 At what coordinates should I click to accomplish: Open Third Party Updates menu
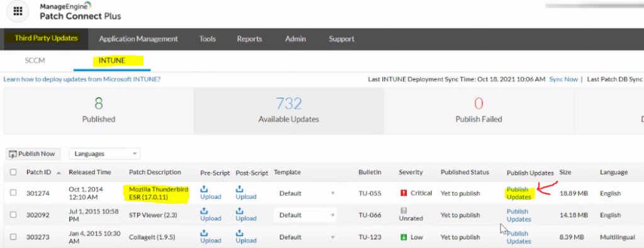point(46,38)
